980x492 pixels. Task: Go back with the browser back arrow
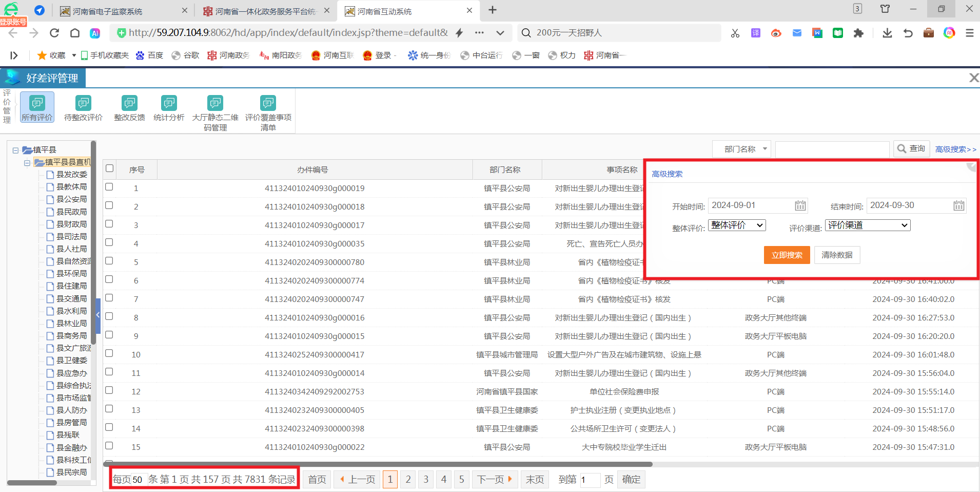click(13, 33)
